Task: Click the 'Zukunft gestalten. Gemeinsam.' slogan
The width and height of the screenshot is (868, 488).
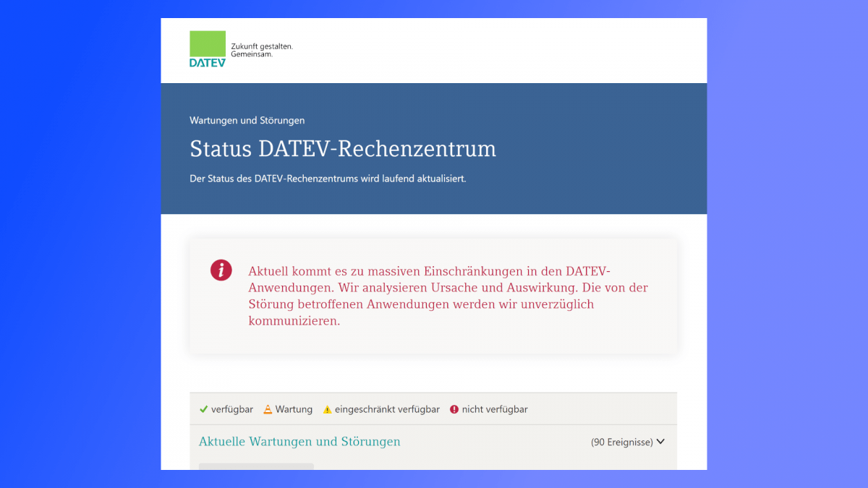Action: [x=262, y=50]
